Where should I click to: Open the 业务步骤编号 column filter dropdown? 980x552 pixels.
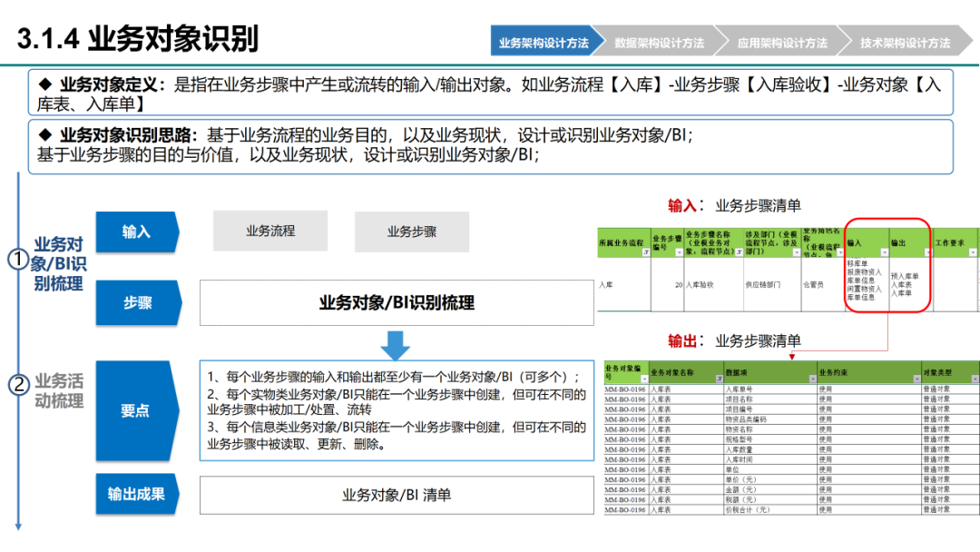[x=679, y=252]
